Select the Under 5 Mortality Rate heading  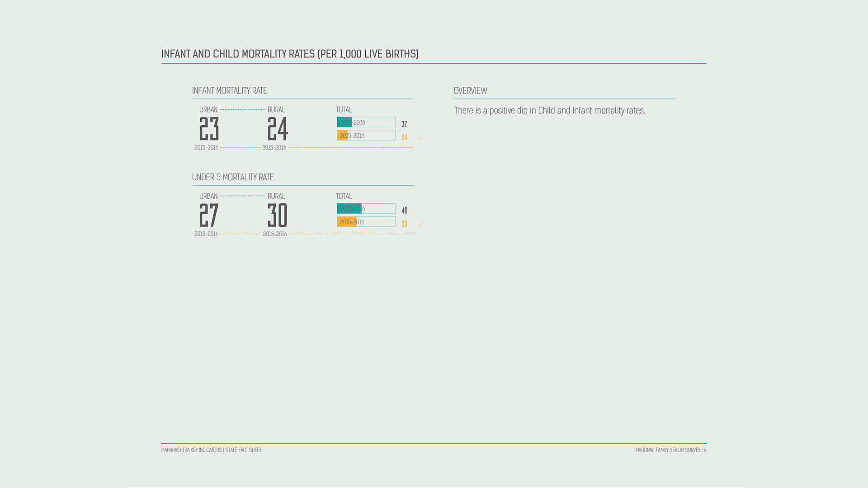click(x=233, y=178)
